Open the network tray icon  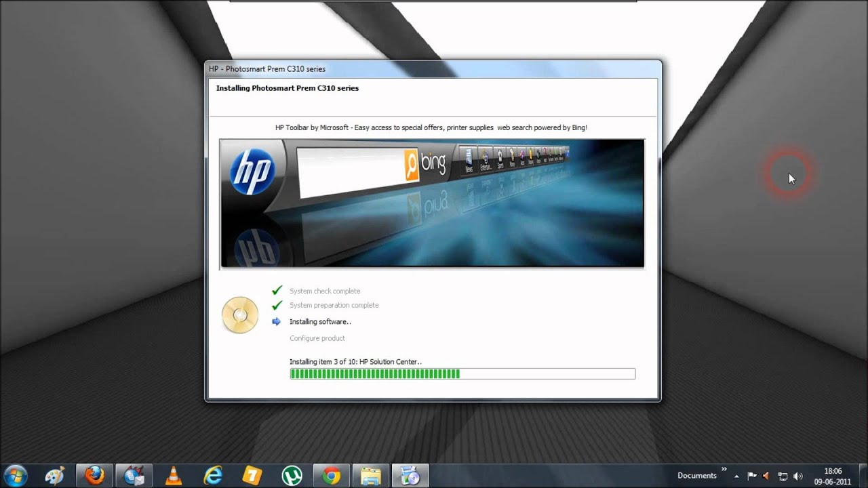(x=783, y=476)
